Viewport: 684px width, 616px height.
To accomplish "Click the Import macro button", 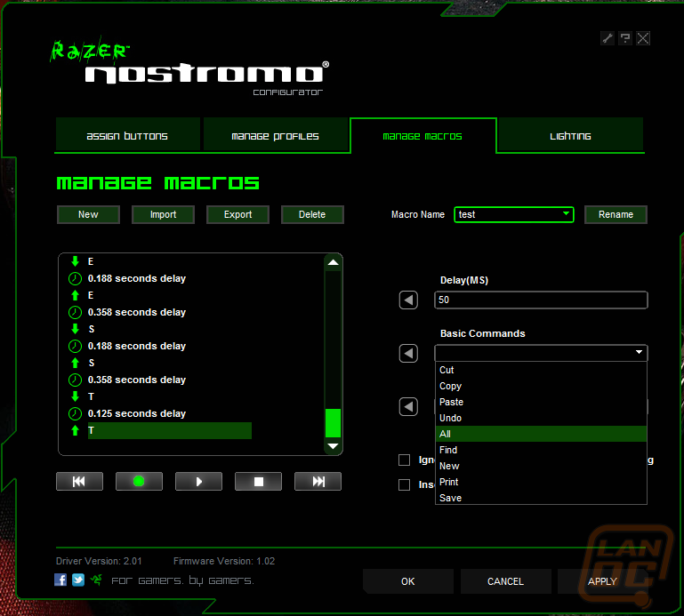I will (163, 214).
